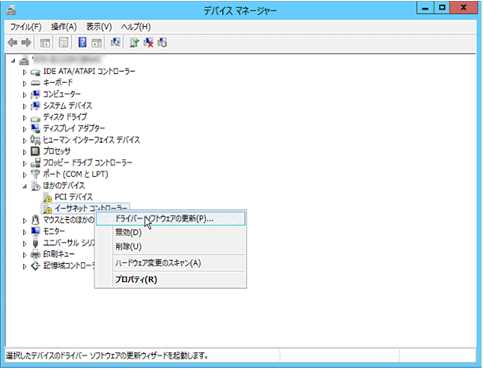Click the Update driver software toolbar icon
The height and width of the screenshot is (369, 484).
134,43
